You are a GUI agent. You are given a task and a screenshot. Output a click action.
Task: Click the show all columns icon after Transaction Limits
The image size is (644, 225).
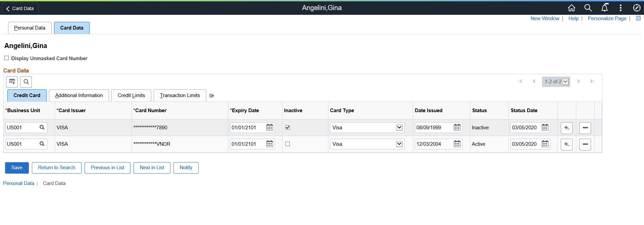pos(212,96)
